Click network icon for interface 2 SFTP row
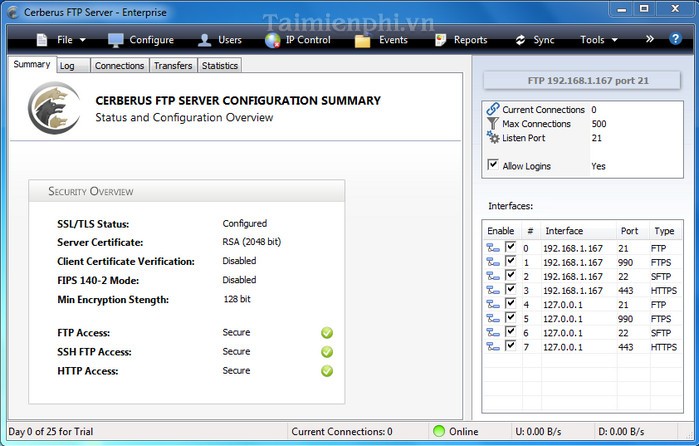699x446 pixels. pos(493,277)
